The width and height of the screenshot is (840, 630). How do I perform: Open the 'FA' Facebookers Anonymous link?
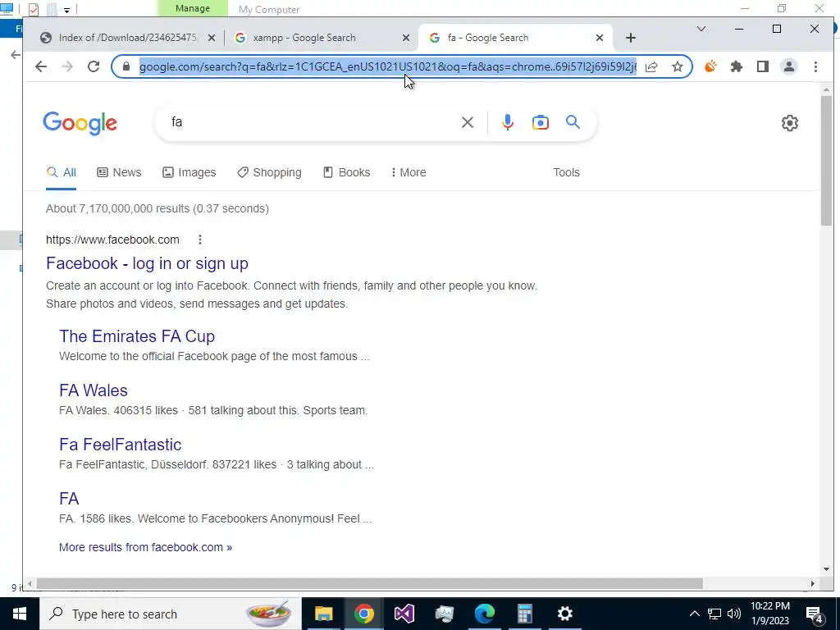coord(69,498)
